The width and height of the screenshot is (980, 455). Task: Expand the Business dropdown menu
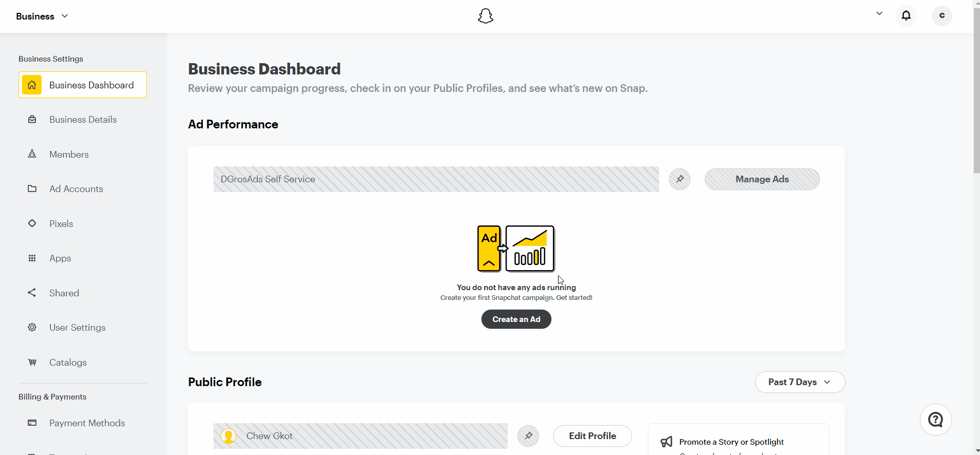pyautogui.click(x=42, y=16)
